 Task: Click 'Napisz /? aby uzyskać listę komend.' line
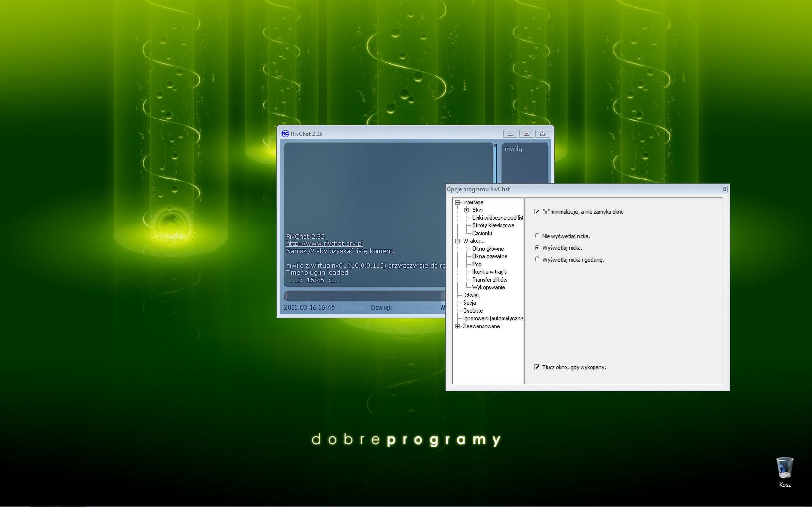pyautogui.click(x=341, y=251)
